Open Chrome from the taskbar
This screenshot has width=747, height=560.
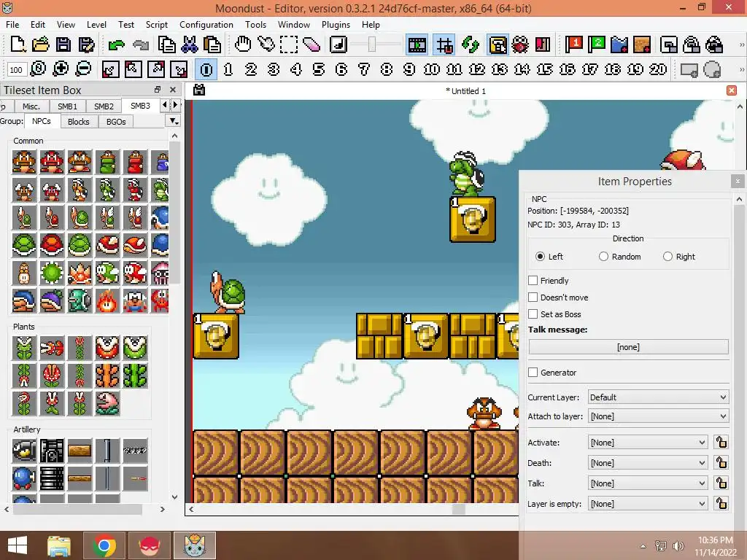coord(105,545)
